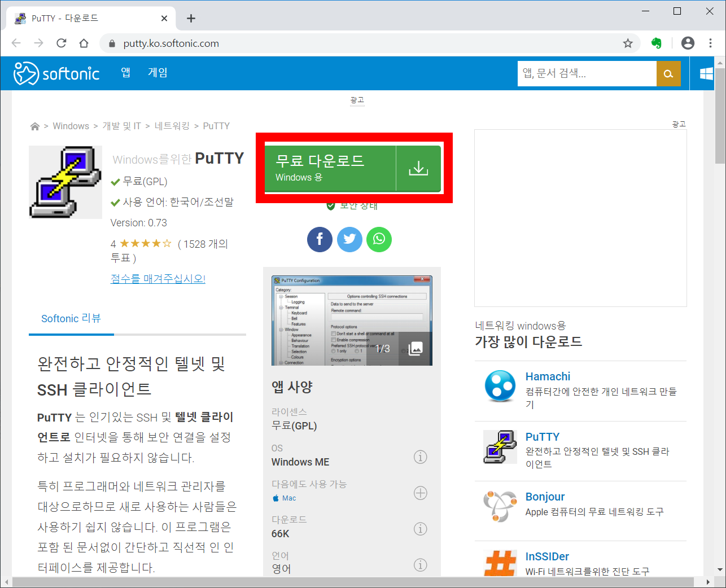The image size is (726, 588).
Task: Share via WhatsApp
Action: click(x=379, y=239)
